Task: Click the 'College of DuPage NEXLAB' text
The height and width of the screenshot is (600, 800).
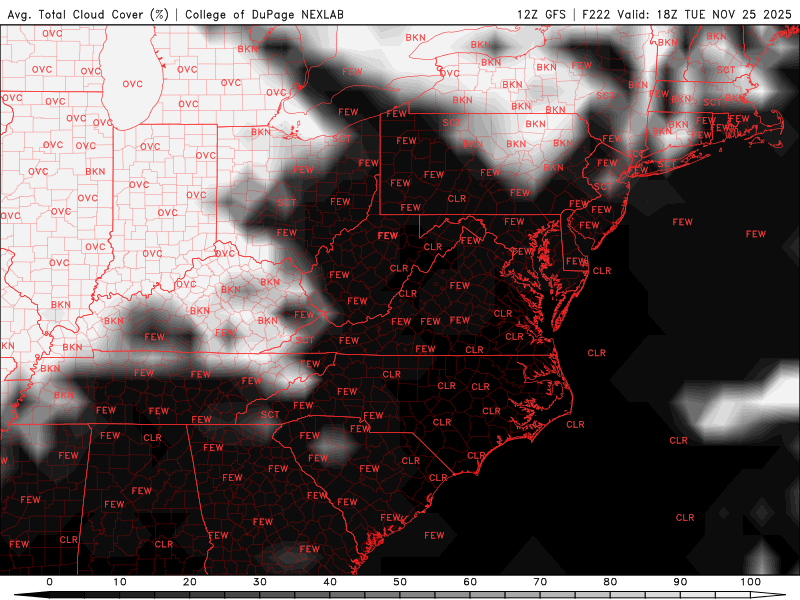Action: tap(264, 14)
